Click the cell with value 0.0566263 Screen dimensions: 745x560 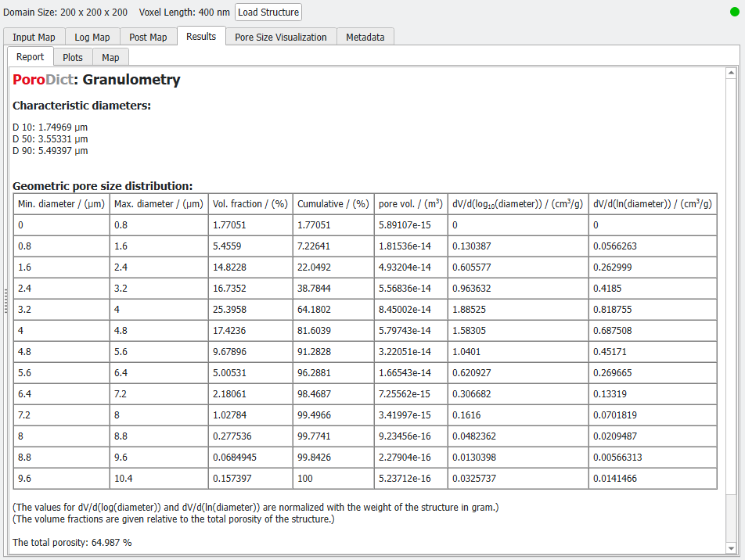click(653, 246)
